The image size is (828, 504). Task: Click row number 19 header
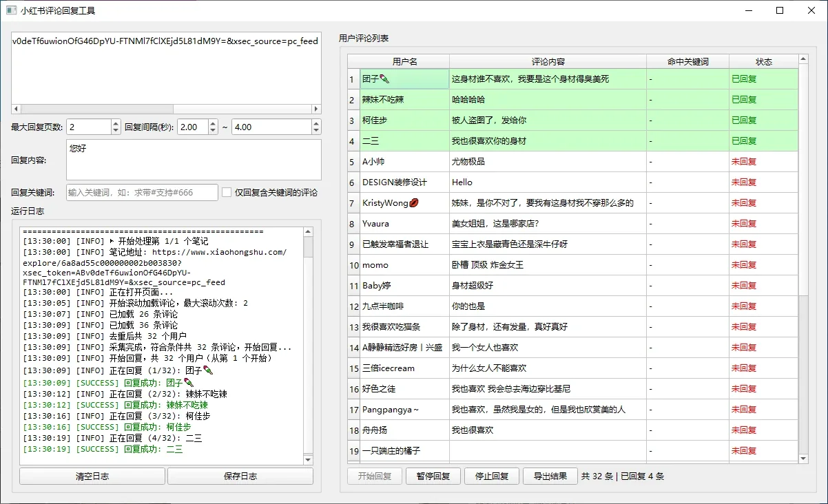[354, 451]
